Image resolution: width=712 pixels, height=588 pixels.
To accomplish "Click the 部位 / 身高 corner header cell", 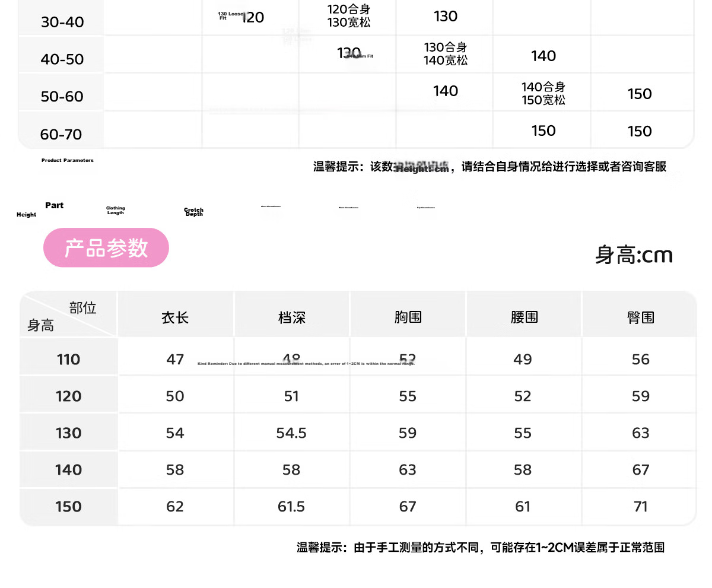I will pyautogui.click(x=68, y=316).
